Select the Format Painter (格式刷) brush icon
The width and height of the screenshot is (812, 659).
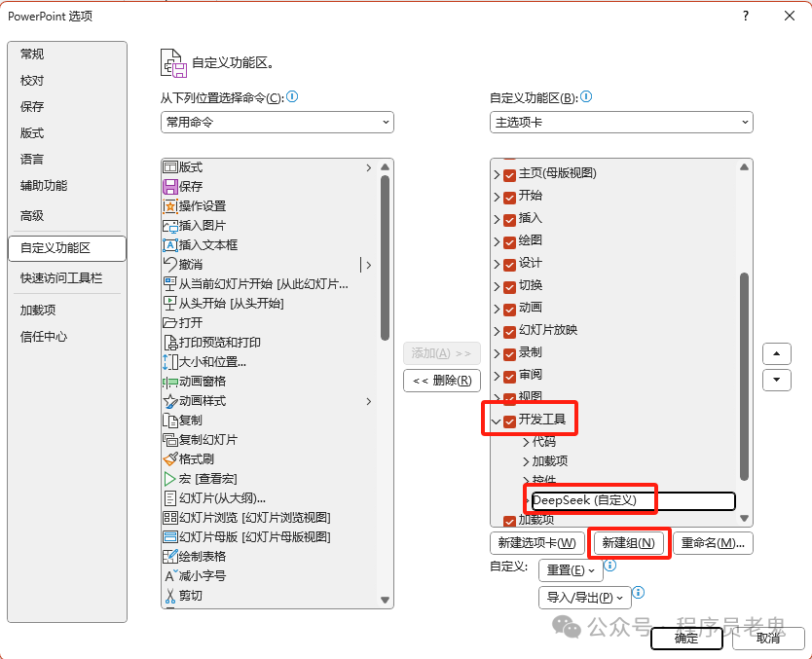pyautogui.click(x=169, y=459)
